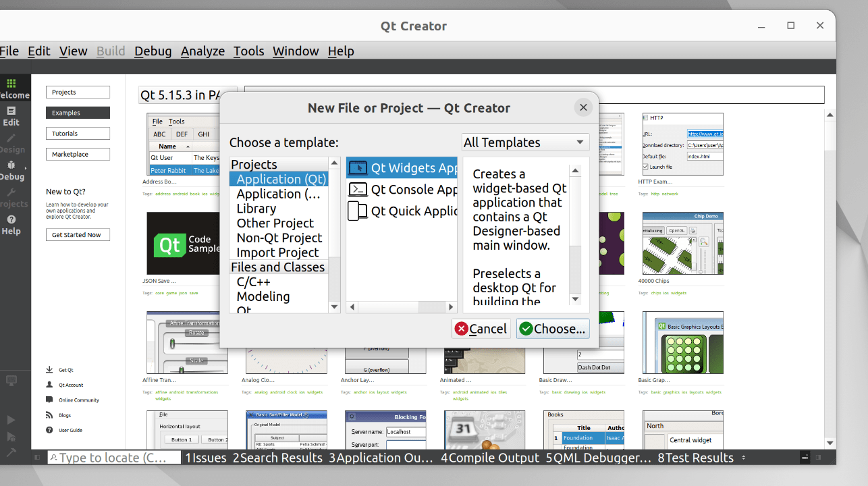Click the locator magnifier icon
868x486 pixels.
(54, 458)
